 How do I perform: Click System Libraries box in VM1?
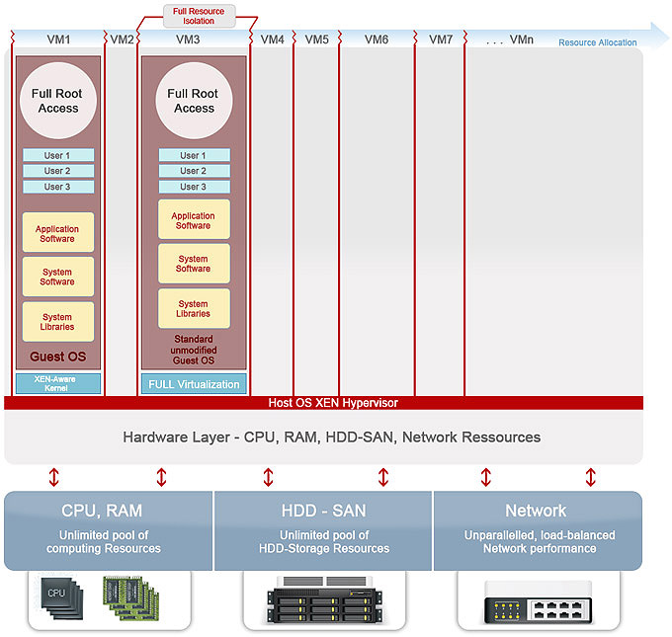pos(58,322)
